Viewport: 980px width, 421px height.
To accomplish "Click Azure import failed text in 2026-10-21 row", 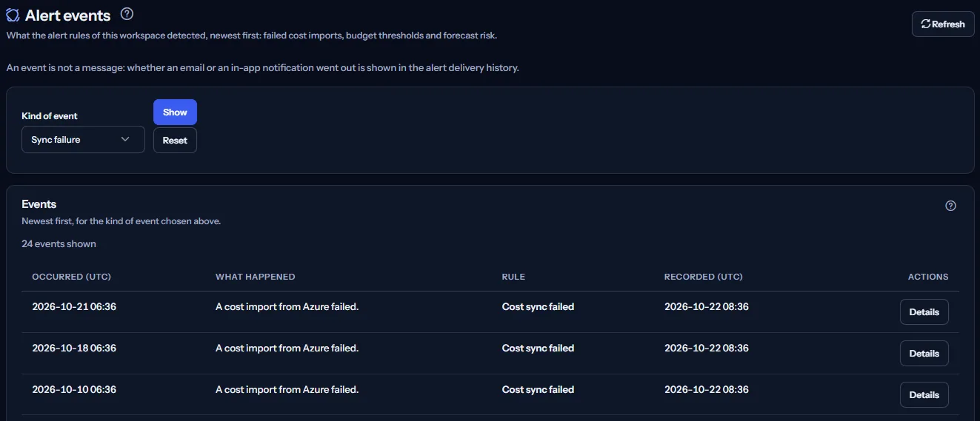I will 287,306.
